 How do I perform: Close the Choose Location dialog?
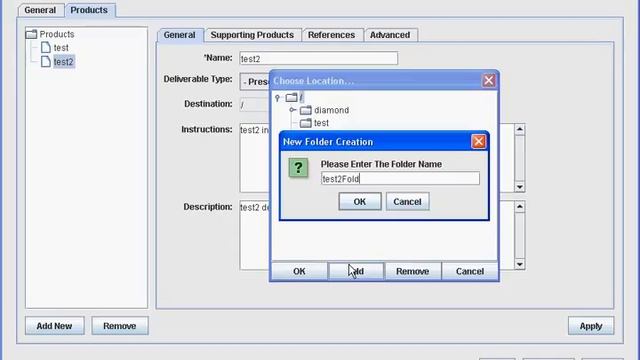click(489, 80)
